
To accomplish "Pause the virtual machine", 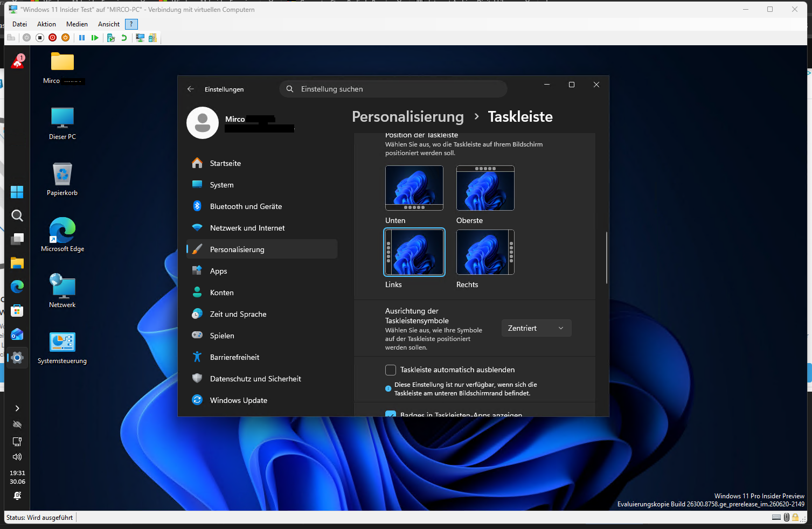I will pyautogui.click(x=82, y=38).
